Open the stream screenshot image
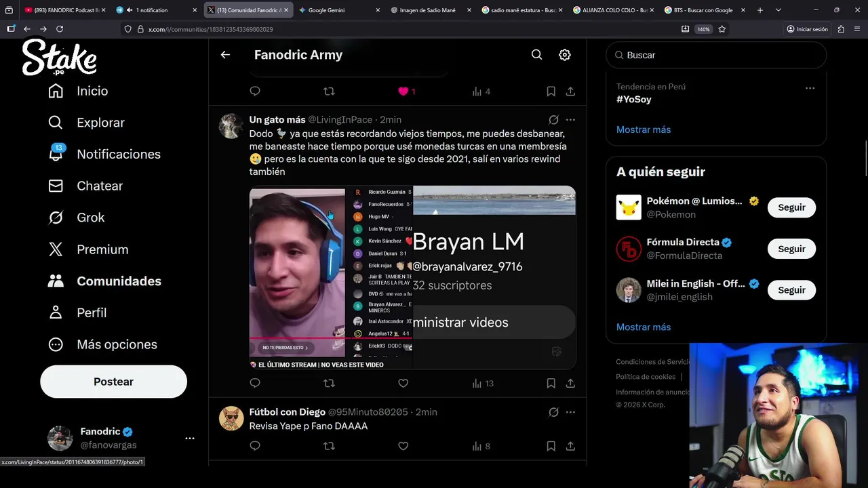Image resolution: width=868 pixels, height=488 pixels. pos(330,278)
